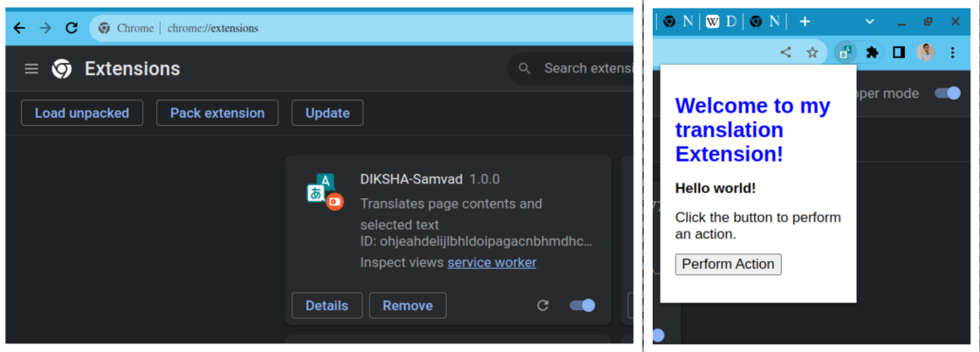This screenshot has width=980, height=352.
Task: Reload the page with the refresh icon
Action: 72,28
